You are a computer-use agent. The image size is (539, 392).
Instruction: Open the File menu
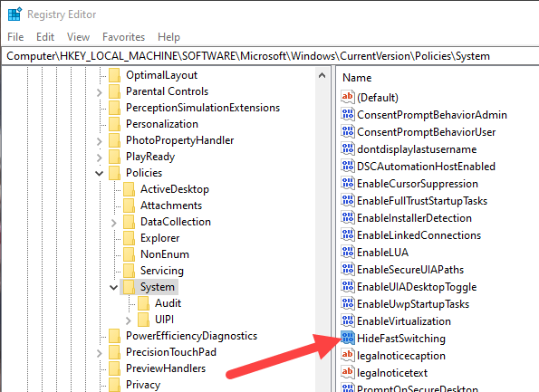[15, 37]
